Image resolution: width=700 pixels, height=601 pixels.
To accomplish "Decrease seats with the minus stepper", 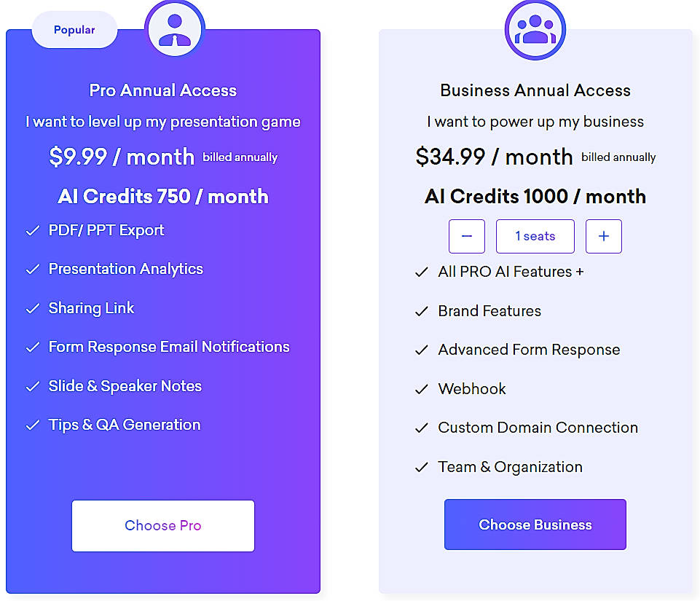I will point(466,236).
